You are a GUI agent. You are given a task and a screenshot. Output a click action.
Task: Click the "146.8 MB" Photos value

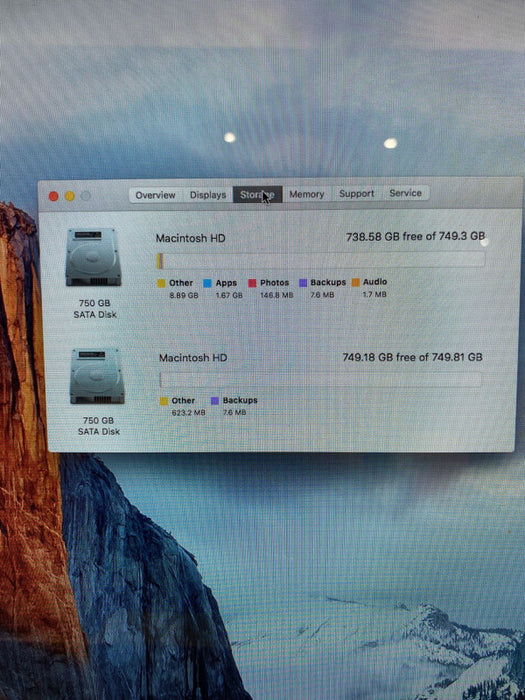tap(277, 295)
